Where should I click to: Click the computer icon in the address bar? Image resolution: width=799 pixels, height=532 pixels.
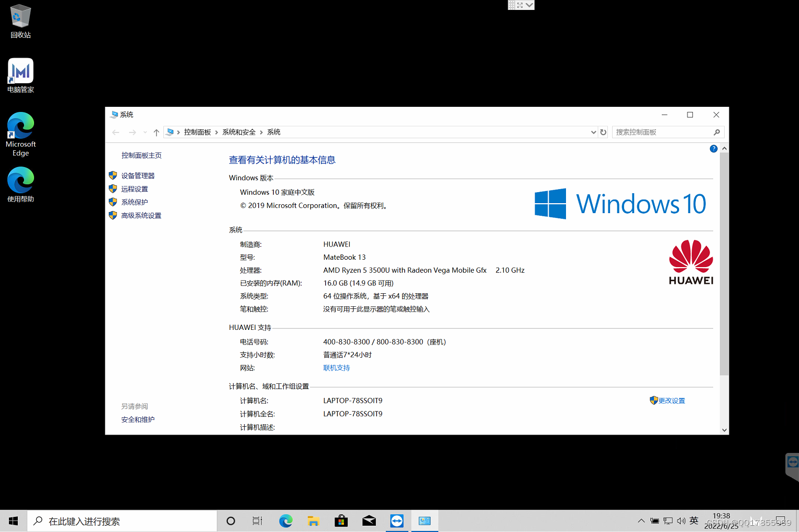170,132
